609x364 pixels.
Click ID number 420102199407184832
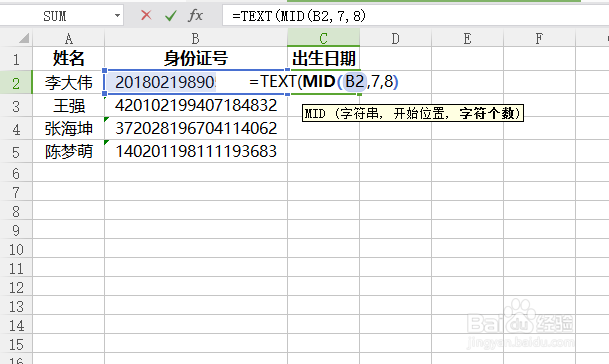[196, 106]
